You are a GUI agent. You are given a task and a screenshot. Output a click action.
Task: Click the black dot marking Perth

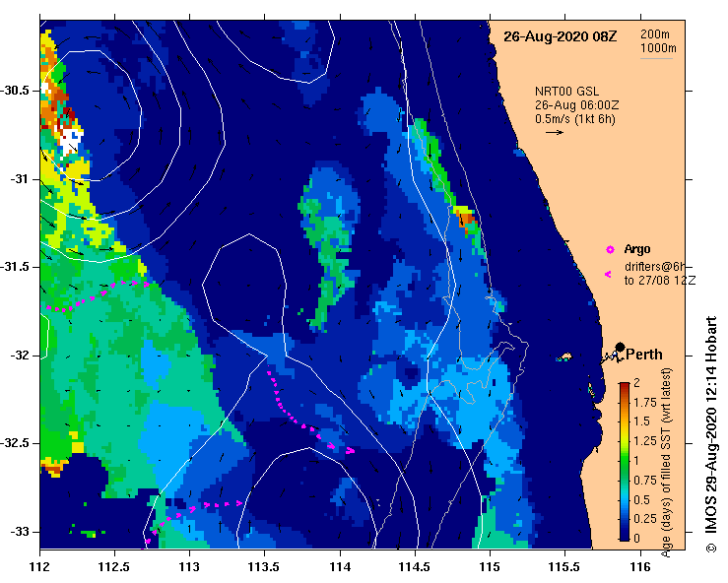point(620,347)
